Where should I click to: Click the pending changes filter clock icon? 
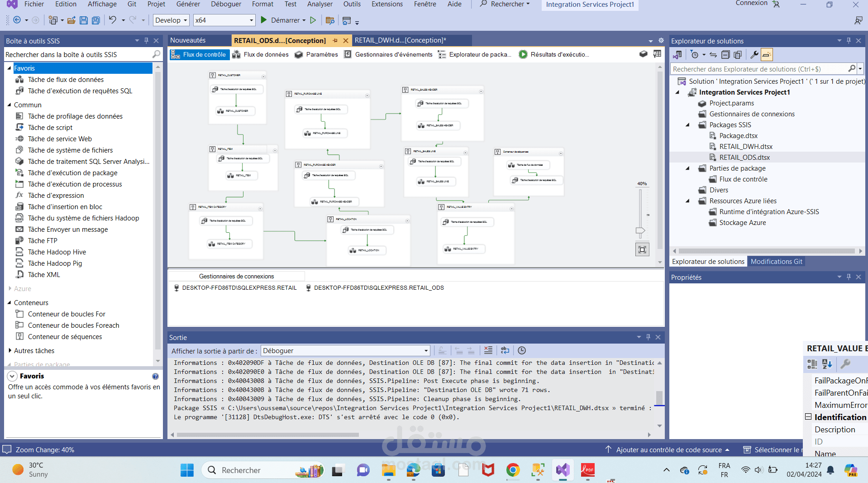click(695, 55)
